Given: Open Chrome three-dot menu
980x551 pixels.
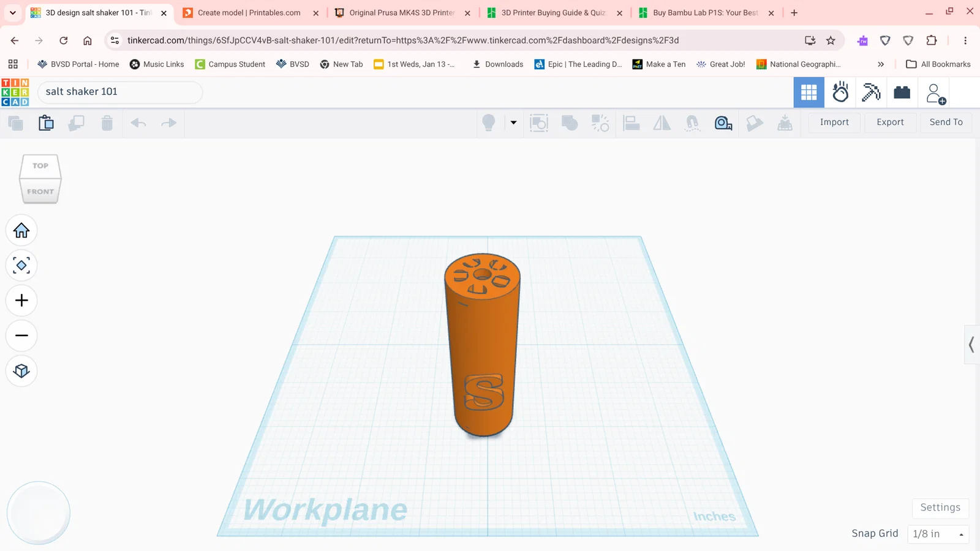Looking at the screenshot, I should (965, 40).
